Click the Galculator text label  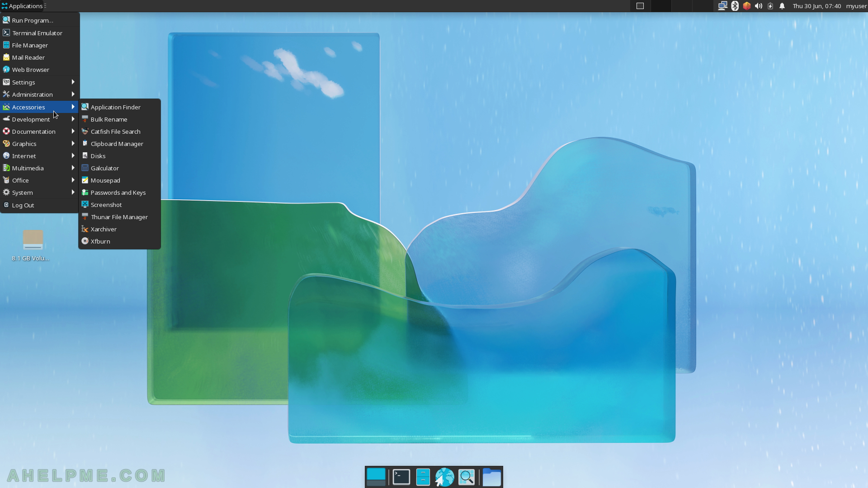click(105, 168)
